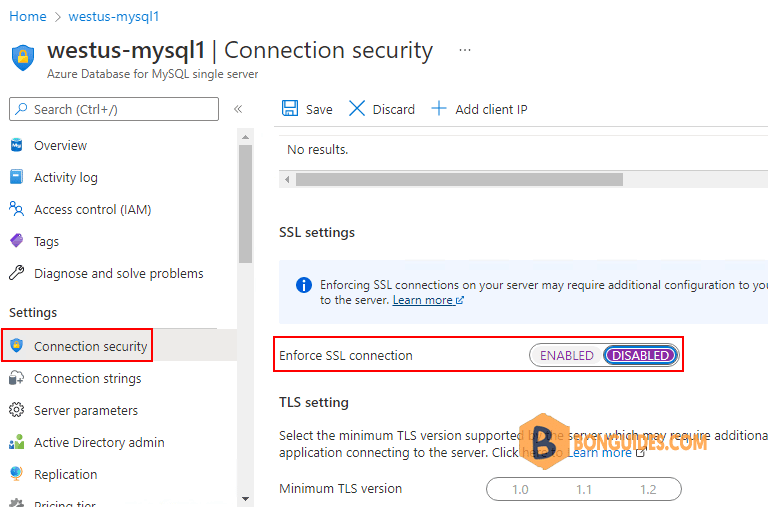Click the SSL settings heading
The width and height of the screenshot is (768, 507).
pos(317,232)
